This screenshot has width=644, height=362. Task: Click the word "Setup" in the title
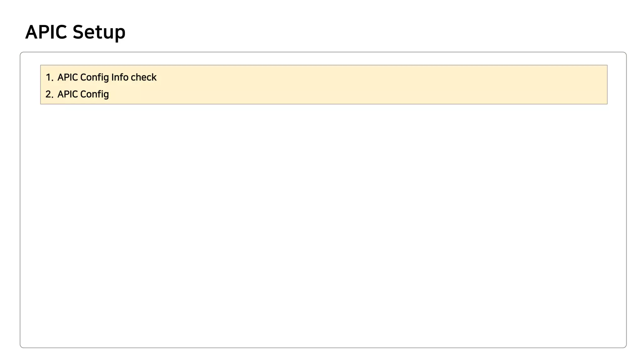pyautogui.click(x=99, y=33)
